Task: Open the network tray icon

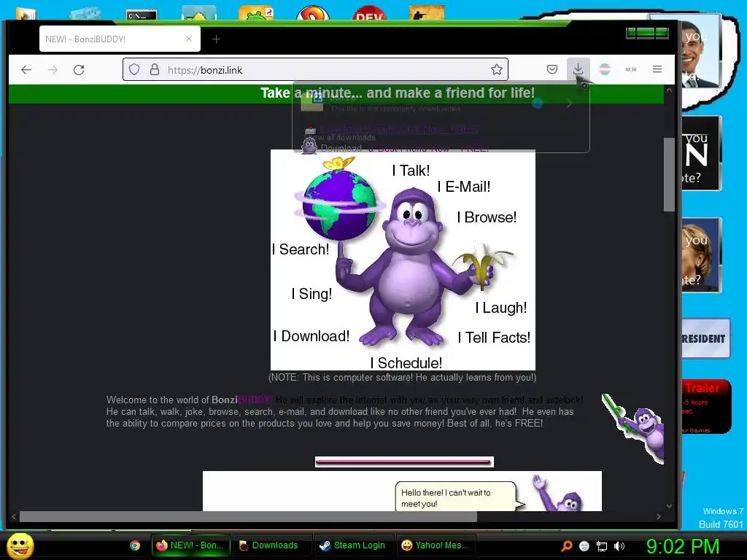Action: [x=602, y=546]
